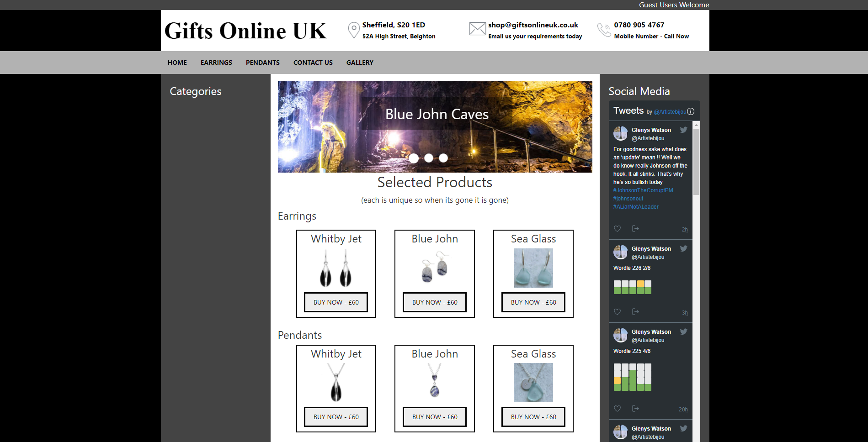This screenshot has height=442, width=868.
Task: Share the Wordle 226 tweet
Action: point(635,311)
